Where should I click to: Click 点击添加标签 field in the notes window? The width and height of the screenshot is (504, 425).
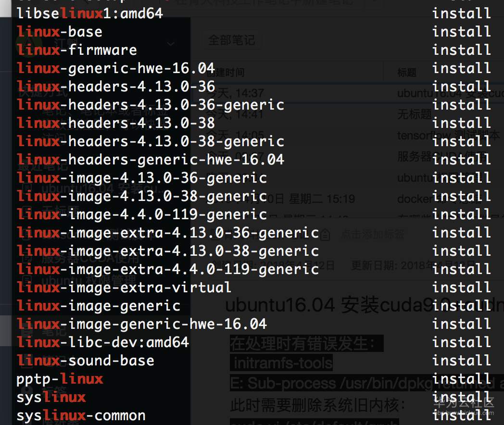372,234
